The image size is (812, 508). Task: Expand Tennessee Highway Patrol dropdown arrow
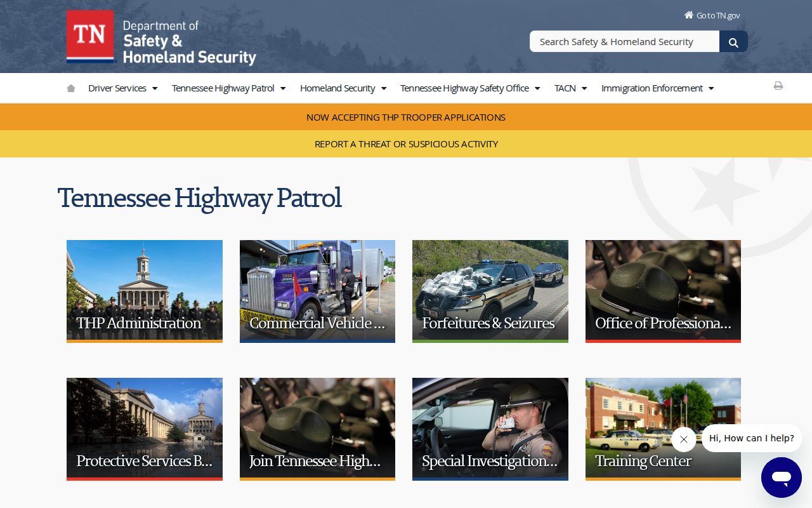click(x=283, y=88)
